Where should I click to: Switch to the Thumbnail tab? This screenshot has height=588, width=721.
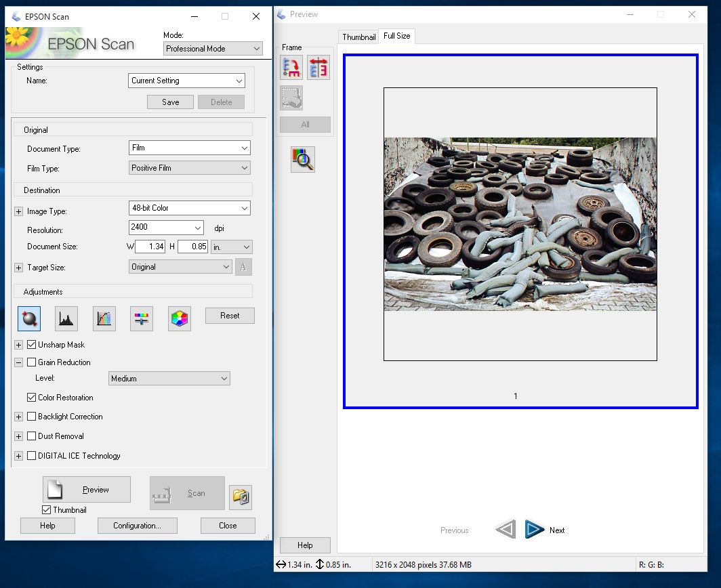[x=358, y=37]
